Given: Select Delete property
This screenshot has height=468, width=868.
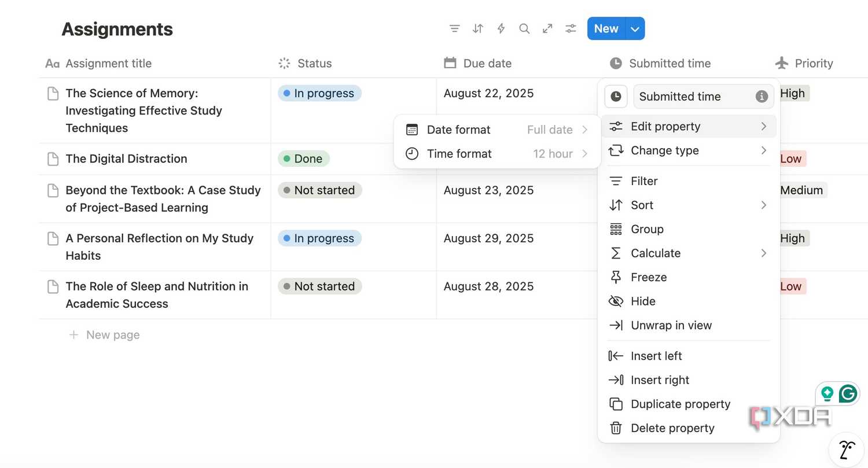Looking at the screenshot, I should click(x=689, y=428).
